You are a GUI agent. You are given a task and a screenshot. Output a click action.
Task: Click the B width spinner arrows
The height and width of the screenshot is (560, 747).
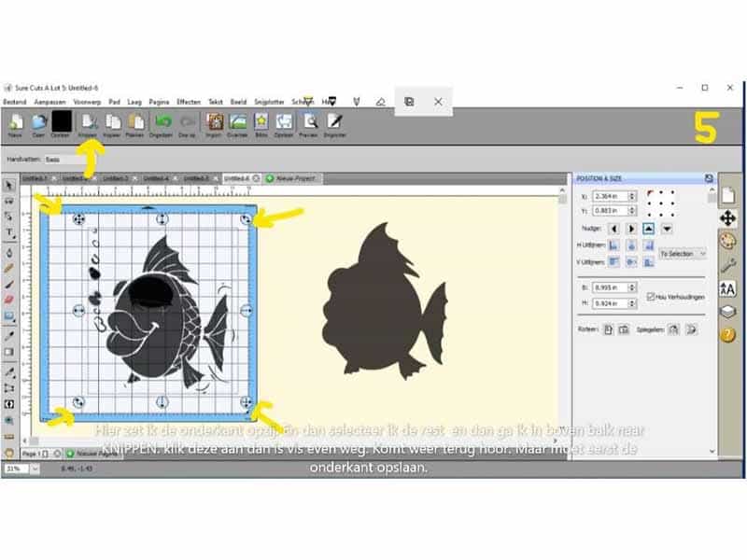point(632,287)
